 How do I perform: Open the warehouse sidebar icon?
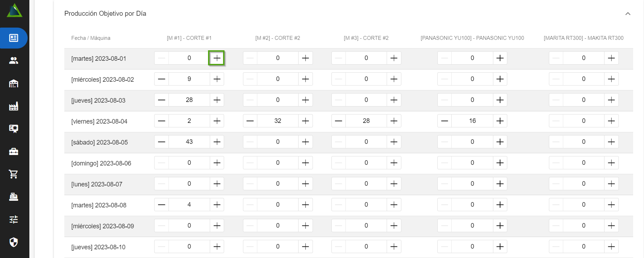(14, 83)
